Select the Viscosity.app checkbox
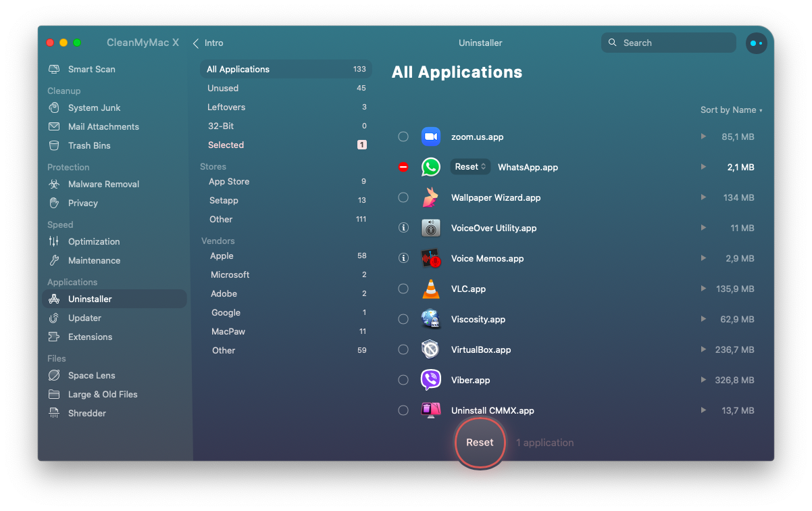This screenshot has height=511, width=812. point(403,319)
